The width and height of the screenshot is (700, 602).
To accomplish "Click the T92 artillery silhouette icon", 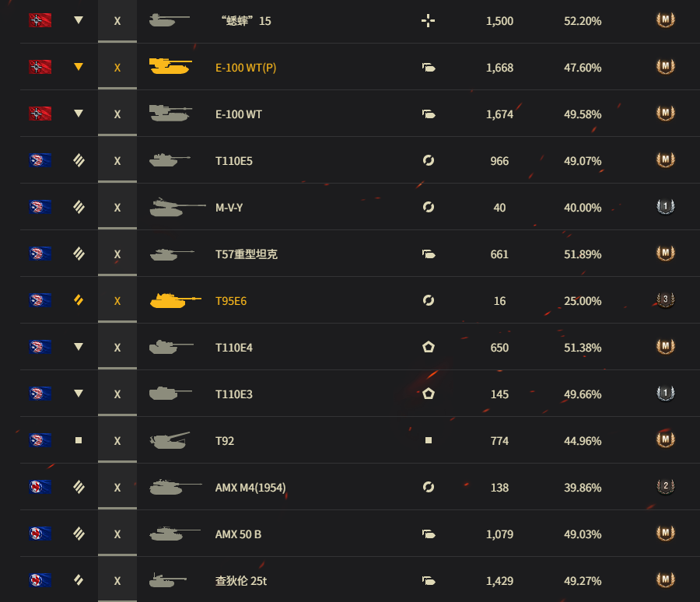I will coord(170,440).
